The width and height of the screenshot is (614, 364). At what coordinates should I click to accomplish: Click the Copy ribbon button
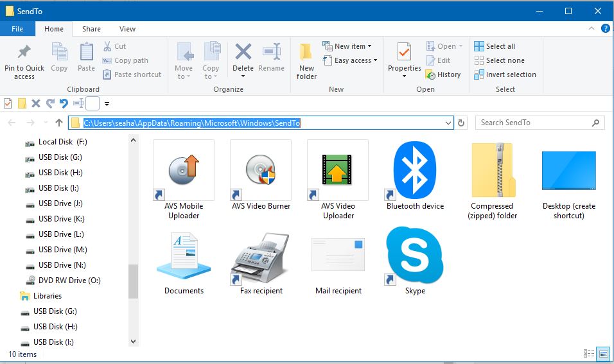pos(59,57)
